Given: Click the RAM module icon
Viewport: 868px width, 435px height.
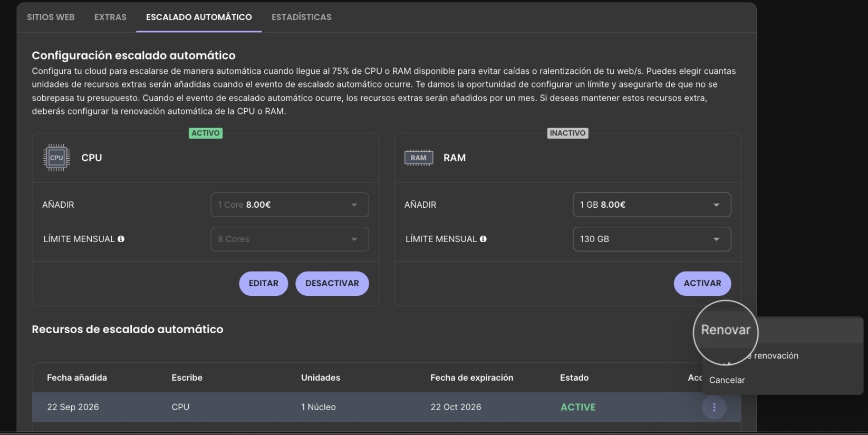Looking at the screenshot, I should point(419,158).
